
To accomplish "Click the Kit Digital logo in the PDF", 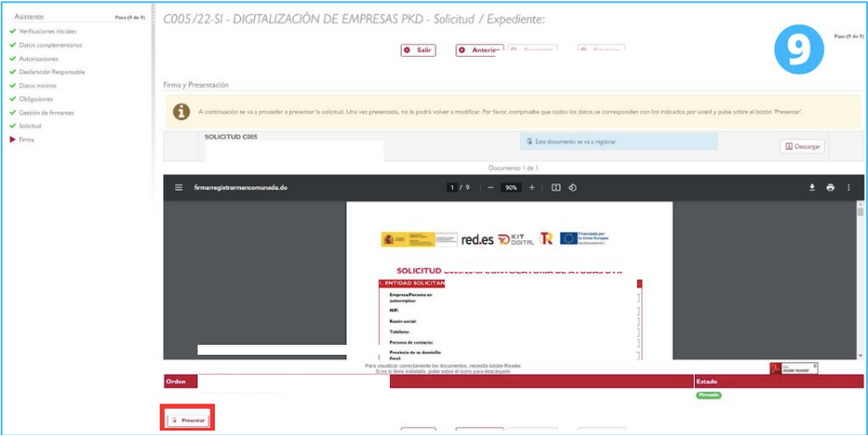I will pos(516,239).
